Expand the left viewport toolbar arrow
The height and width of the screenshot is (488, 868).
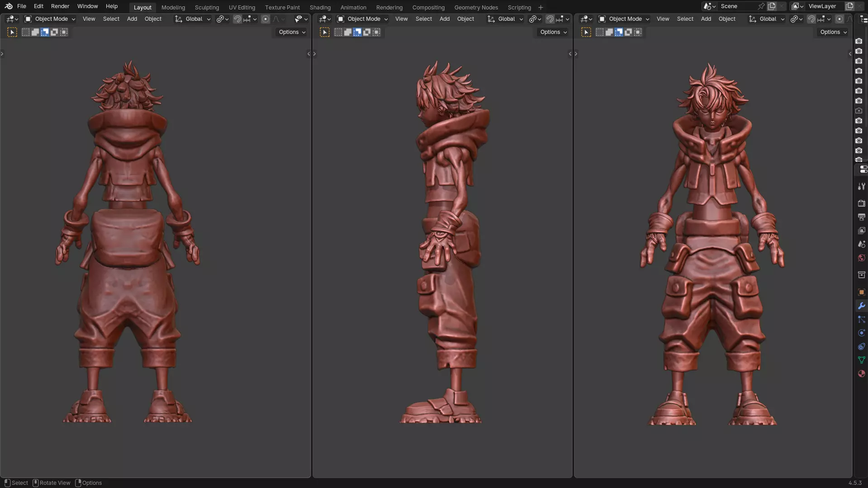pyautogui.click(x=2, y=54)
